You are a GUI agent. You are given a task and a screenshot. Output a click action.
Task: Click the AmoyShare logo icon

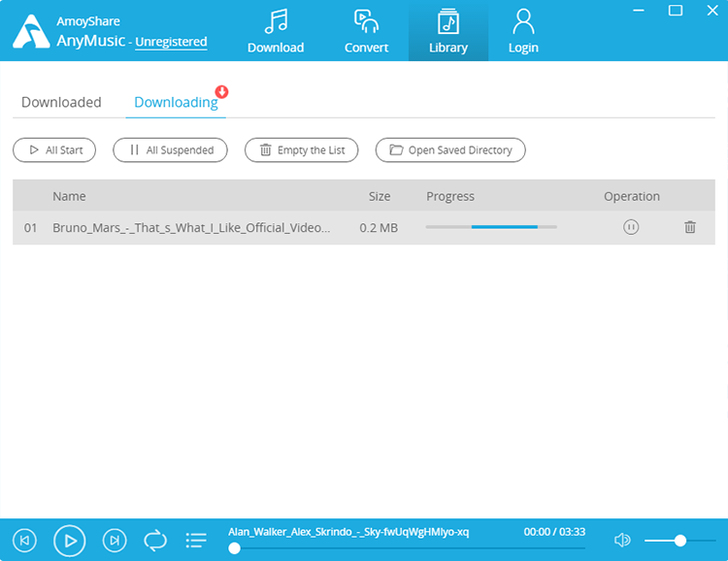coord(31,32)
